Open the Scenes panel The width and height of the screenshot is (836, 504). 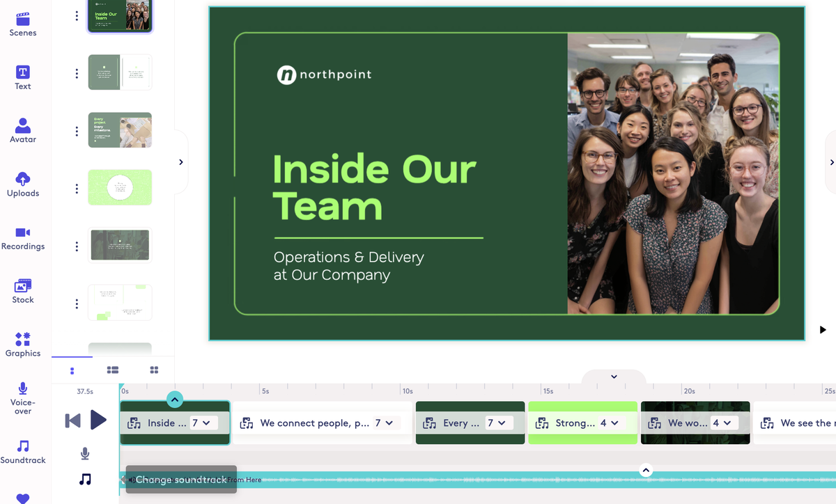pyautogui.click(x=23, y=24)
